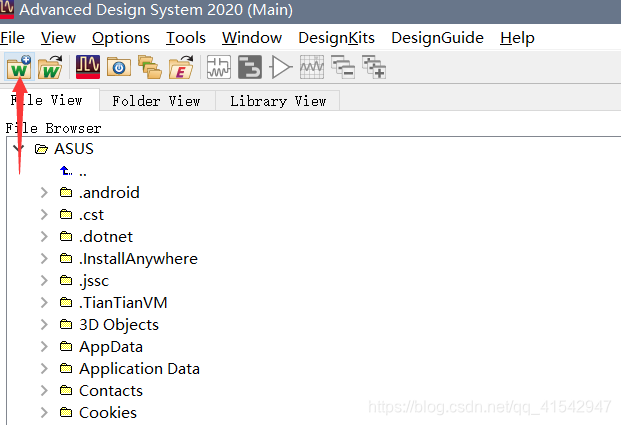Screen dimensions: 621x425
Task: Expand the .jssc folder node
Action: [44, 280]
